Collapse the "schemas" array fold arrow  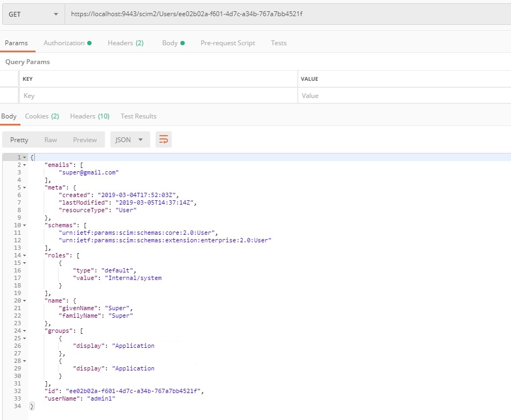pyautogui.click(x=24, y=225)
